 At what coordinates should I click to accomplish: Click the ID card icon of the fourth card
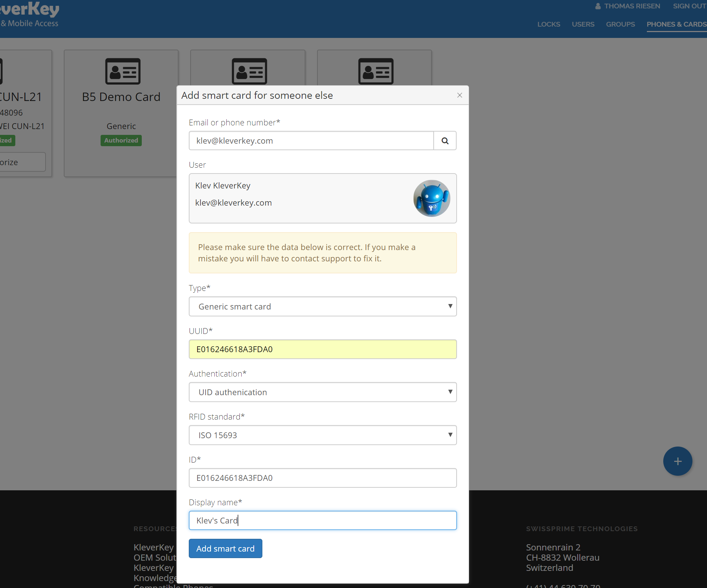tap(376, 71)
